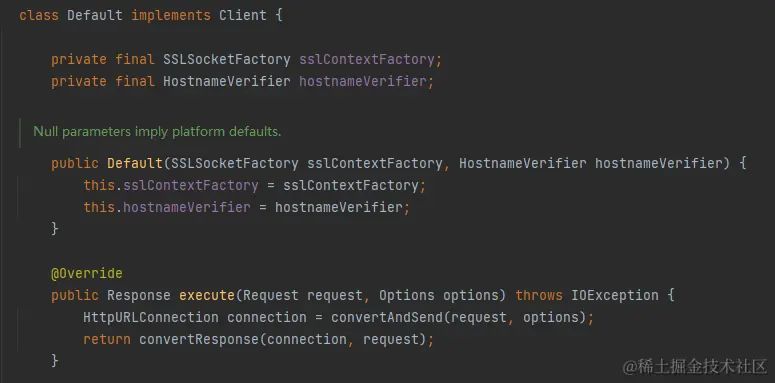The width and height of the screenshot is (775, 383).
Task: Click the 'Null parameters imply platform defaults' comment
Action: click(157, 132)
